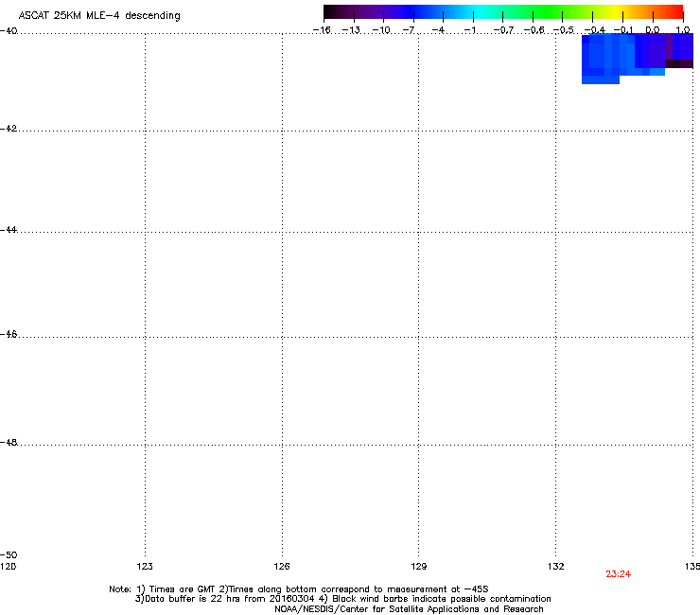Click the 123 longitude axis label
This screenshot has height=615, width=700.
pyautogui.click(x=145, y=567)
